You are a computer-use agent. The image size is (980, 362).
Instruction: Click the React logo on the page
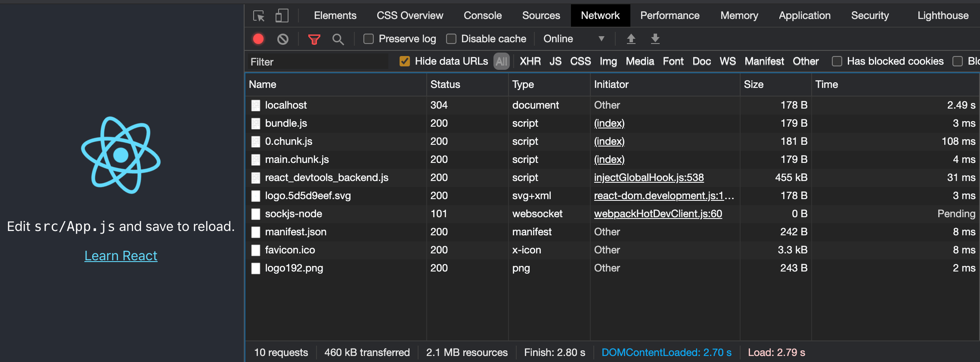(121, 155)
